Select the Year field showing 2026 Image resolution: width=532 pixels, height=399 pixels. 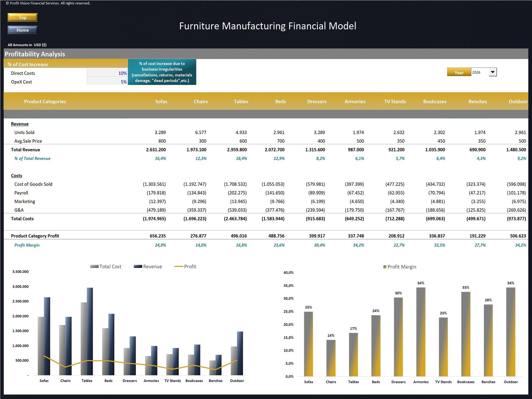point(479,72)
